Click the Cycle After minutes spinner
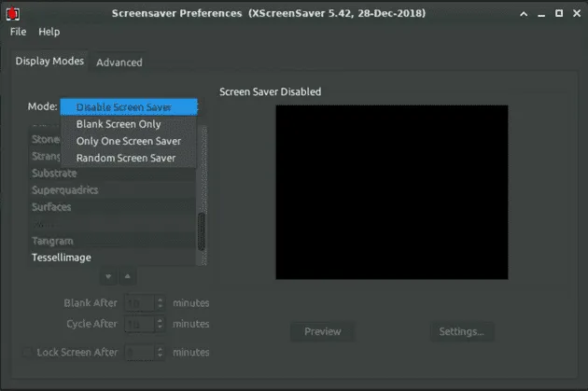 click(x=145, y=324)
